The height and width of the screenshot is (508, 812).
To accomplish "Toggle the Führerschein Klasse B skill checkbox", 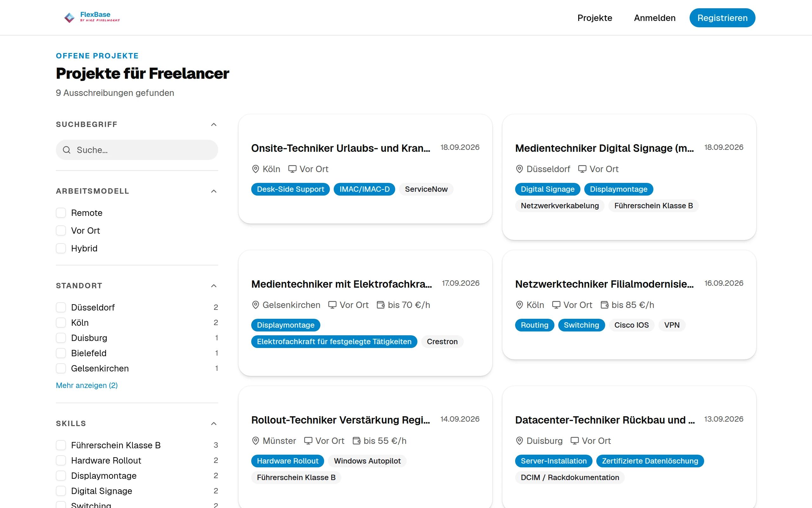I will [61, 445].
